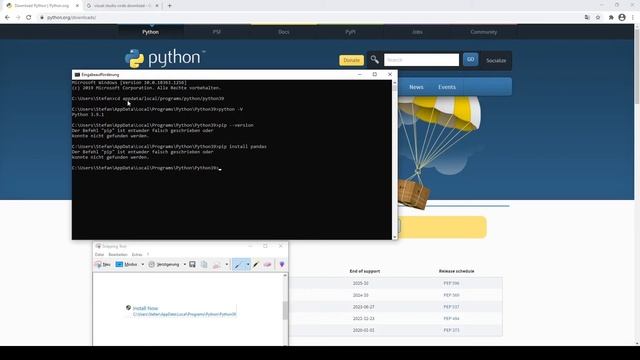This screenshot has width=640, height=360.
Task: Click the Paint 3D edit icon
Action: [x=282, y=264]
